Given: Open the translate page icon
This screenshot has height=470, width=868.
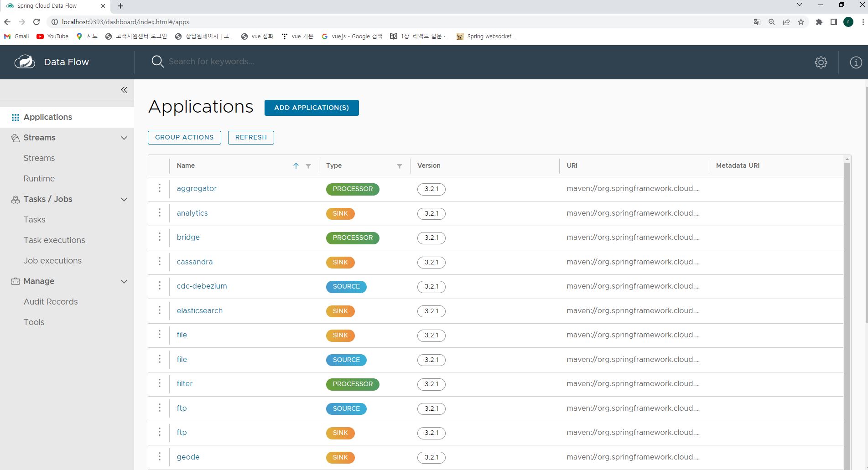Looking at the screenshot, I should (757, 22).
